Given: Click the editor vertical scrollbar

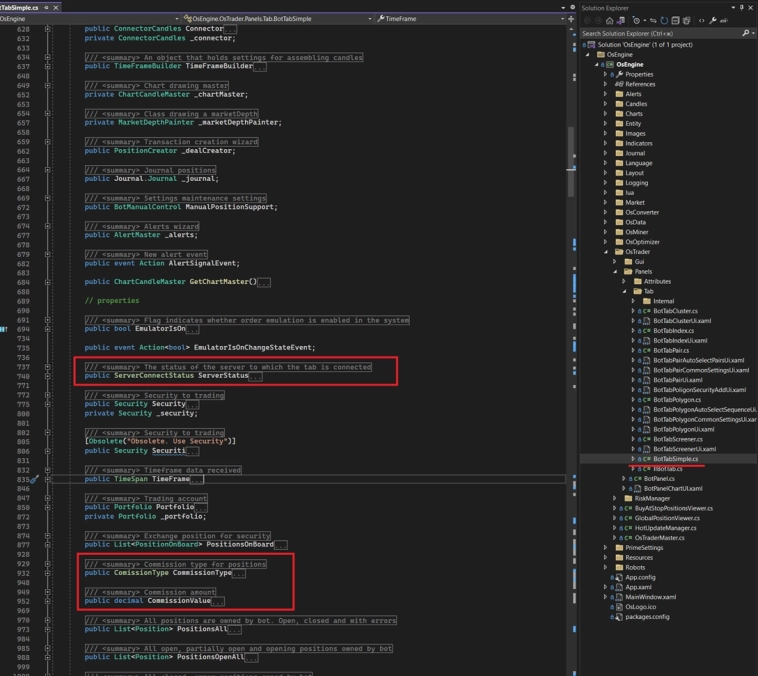Looking at the screenshot, I should (572, 300).
